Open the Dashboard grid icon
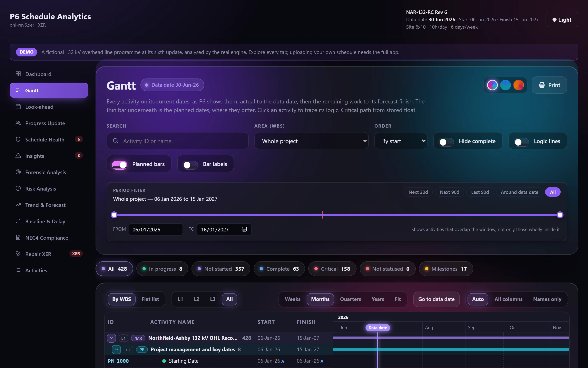Viewport: 588px width, 368px height. pos(18,74)
